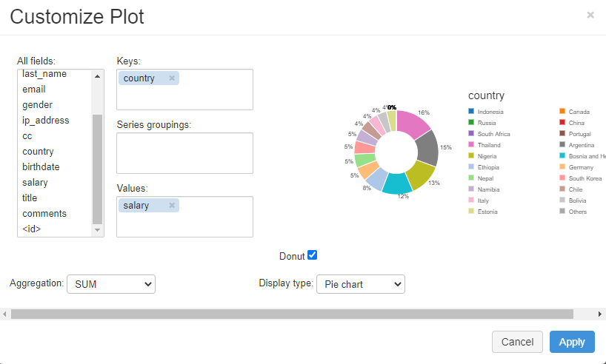
Task: Click the horizontal scrollbar right arrow
Action: (x=600, y=314)
